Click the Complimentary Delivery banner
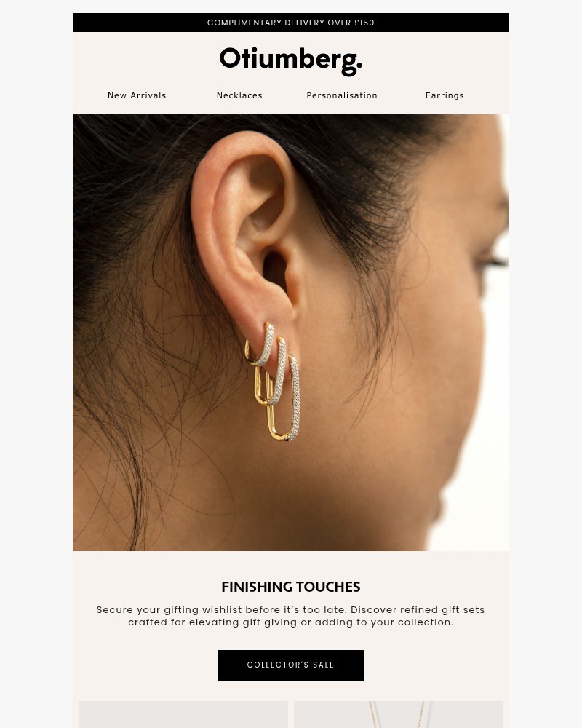This screenshot has height=728, width=582. [x=291, y=23]
